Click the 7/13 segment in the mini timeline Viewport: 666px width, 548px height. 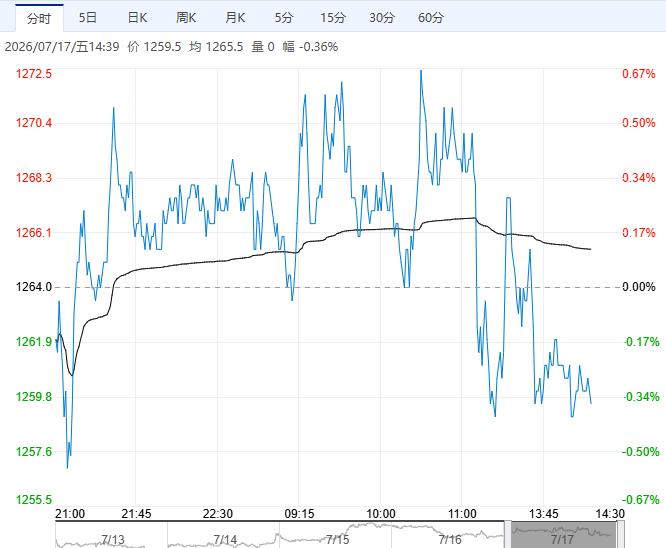(x=111, y=535)
